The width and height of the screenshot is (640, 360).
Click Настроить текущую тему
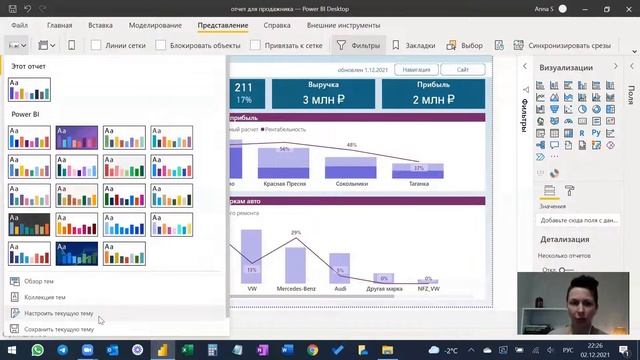59,313
